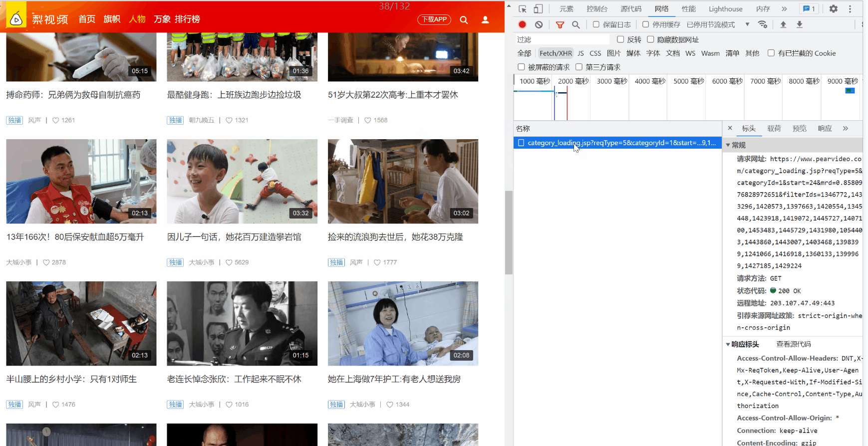The image size is (868, 446).
Task: Open the 预览 tab
Action: (800, 128)
